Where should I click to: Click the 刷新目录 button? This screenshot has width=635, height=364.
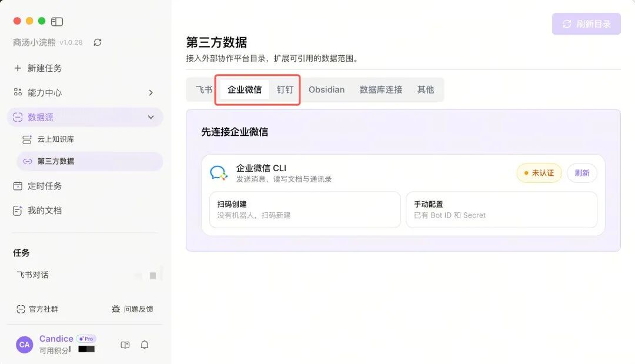(586, 24)
